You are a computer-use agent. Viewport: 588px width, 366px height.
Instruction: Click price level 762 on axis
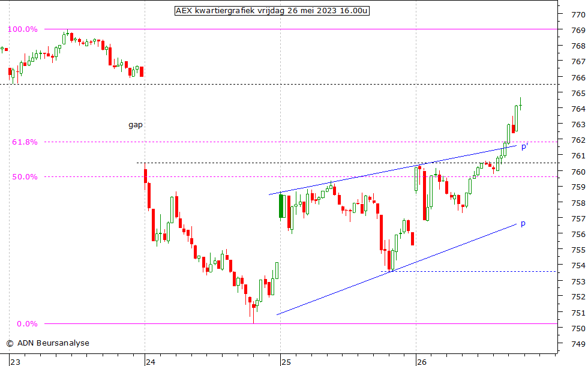pos(578,140)
